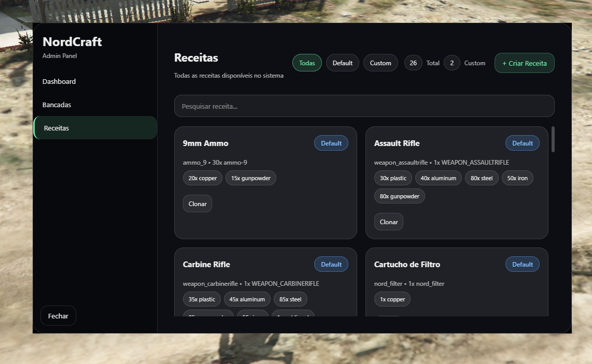Image resolution: width=592 pixels, height=364 pixels.
Task: Filter recipes by Todas
Action: pyautogui.click(x=307, y=63)
